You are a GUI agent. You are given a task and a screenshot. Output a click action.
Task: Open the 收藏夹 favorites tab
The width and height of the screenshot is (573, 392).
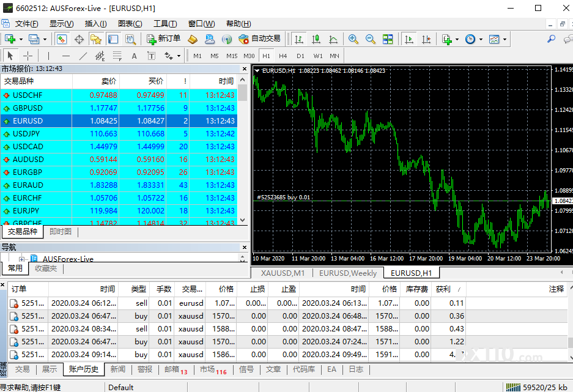pyautogui.click(x=46, y=268)
